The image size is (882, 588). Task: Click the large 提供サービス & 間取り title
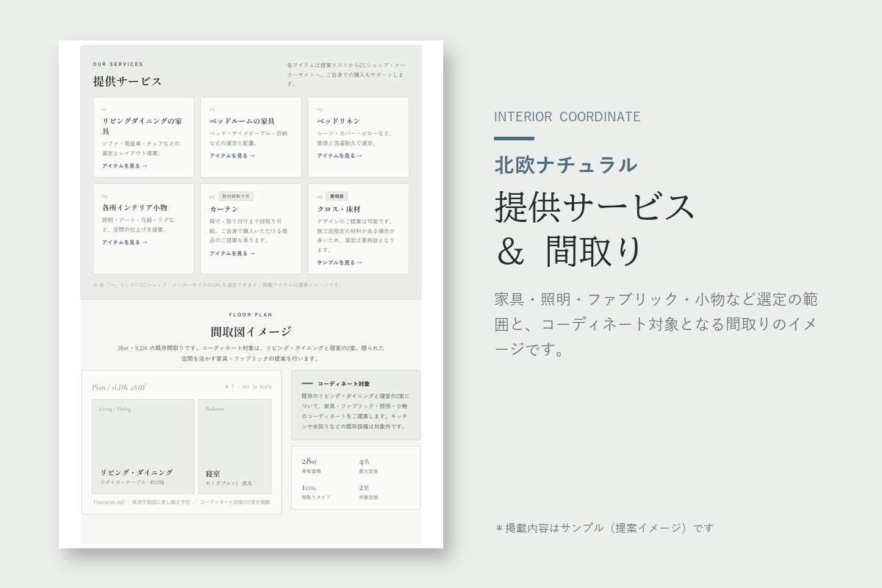(x=595, y=229)
